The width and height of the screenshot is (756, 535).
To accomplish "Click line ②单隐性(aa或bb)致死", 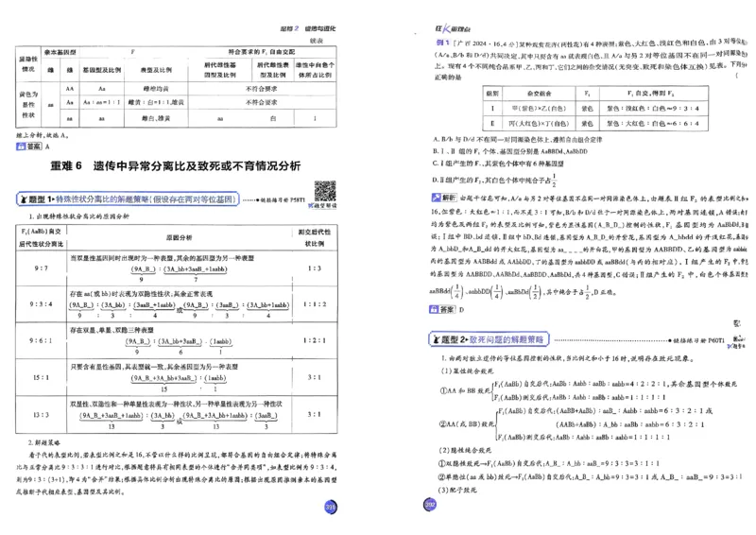I will click(x=590, y=476).
